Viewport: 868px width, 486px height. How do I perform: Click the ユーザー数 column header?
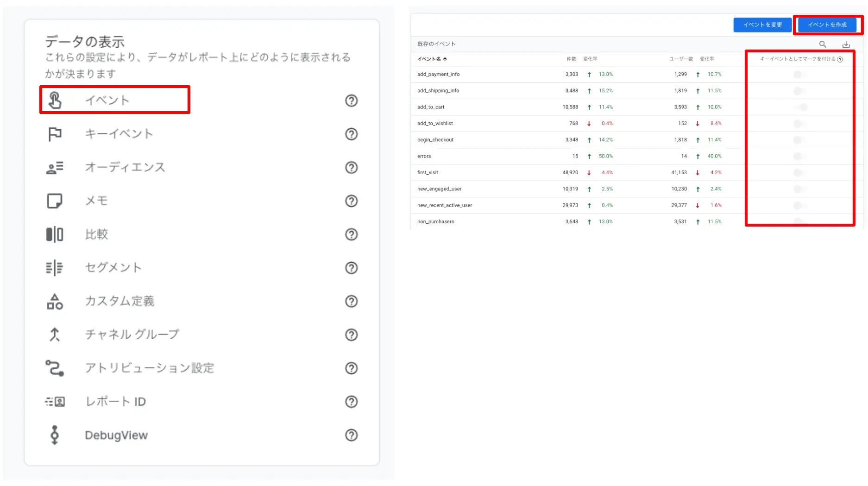[x=681, y=59]
